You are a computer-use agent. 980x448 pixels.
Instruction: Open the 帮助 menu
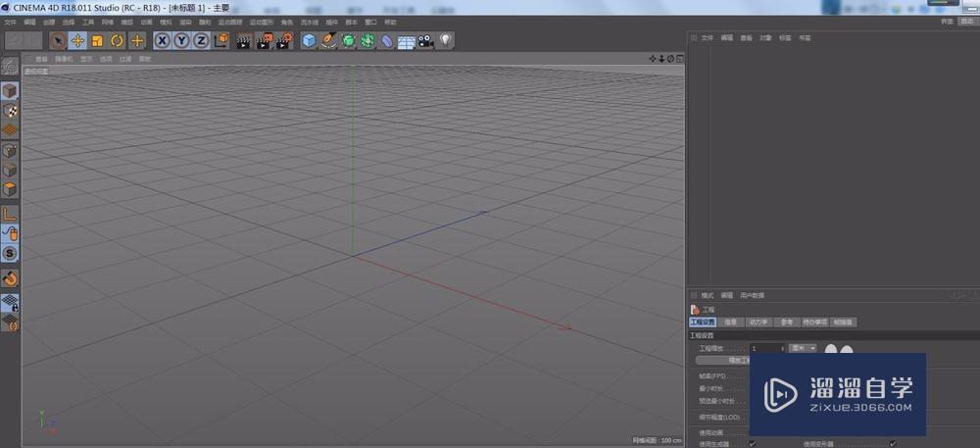[x=390, y=22]
